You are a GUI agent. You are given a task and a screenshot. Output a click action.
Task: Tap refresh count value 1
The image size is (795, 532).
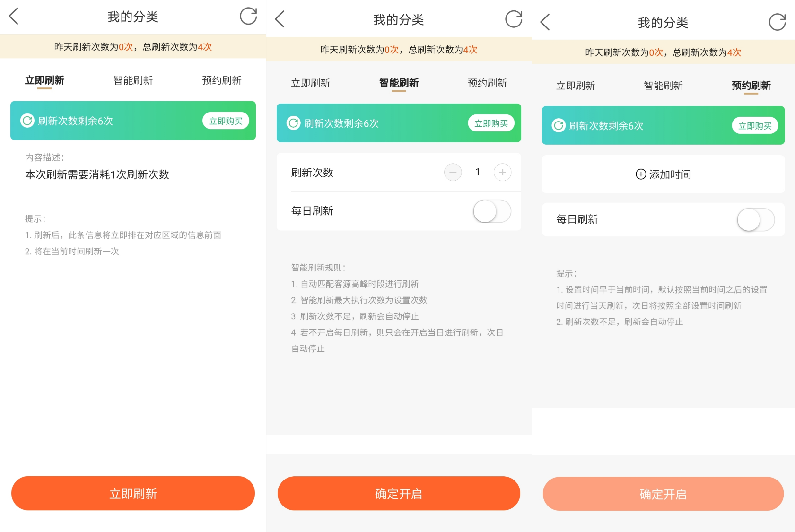478,172
